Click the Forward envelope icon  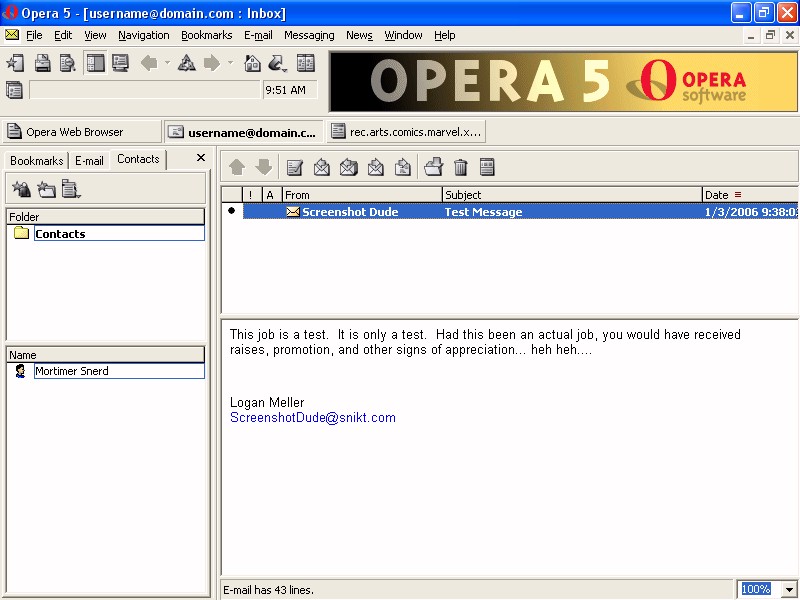point(376,167)
